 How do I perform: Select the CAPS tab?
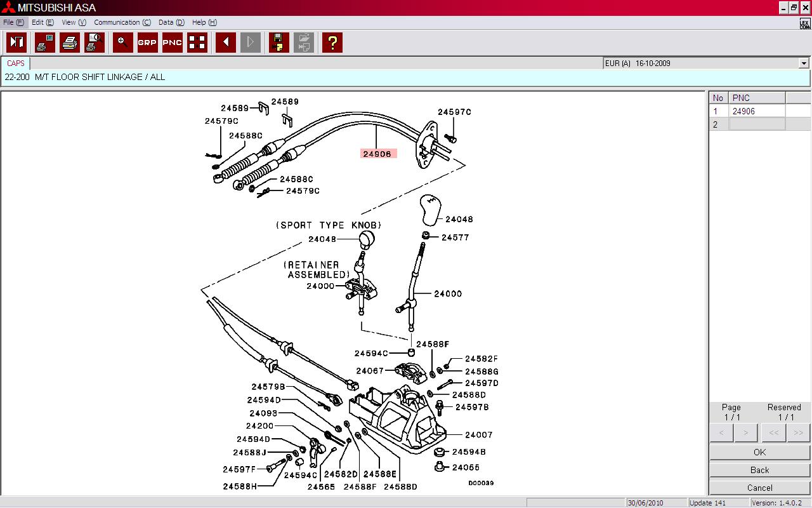(x=16, y=63)
